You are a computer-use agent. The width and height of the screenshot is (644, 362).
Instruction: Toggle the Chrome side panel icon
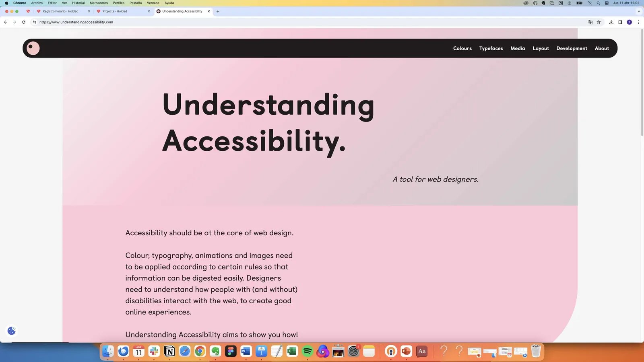[620, 22]
